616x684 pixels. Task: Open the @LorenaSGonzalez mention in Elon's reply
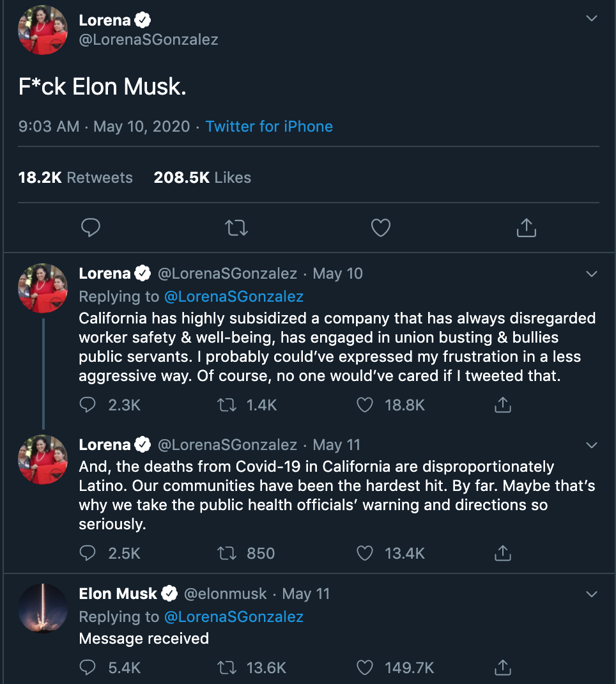pyautogui.click(x=233, y=617)
